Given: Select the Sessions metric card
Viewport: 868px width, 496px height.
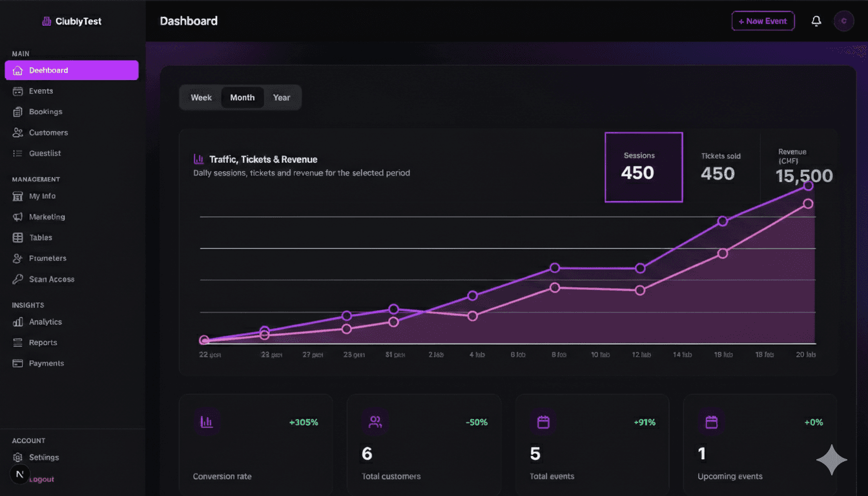Looking at the screenshot, I should (x=643, y=167).
